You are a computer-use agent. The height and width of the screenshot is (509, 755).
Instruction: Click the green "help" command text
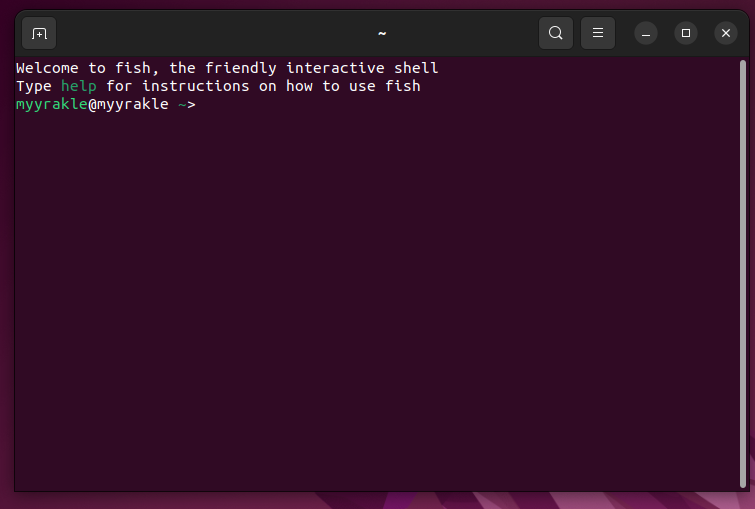pyautogui.click(x=78, y=86)
